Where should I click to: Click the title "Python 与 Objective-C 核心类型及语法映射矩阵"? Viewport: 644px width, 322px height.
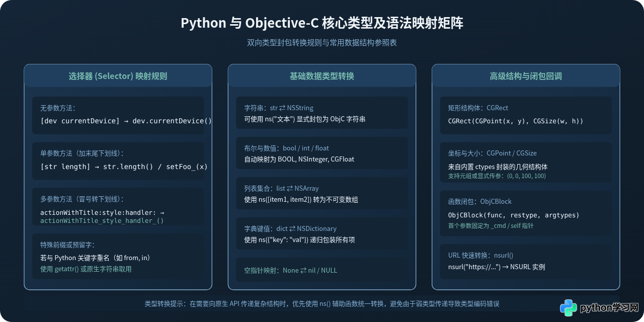[x=322, y=23]
